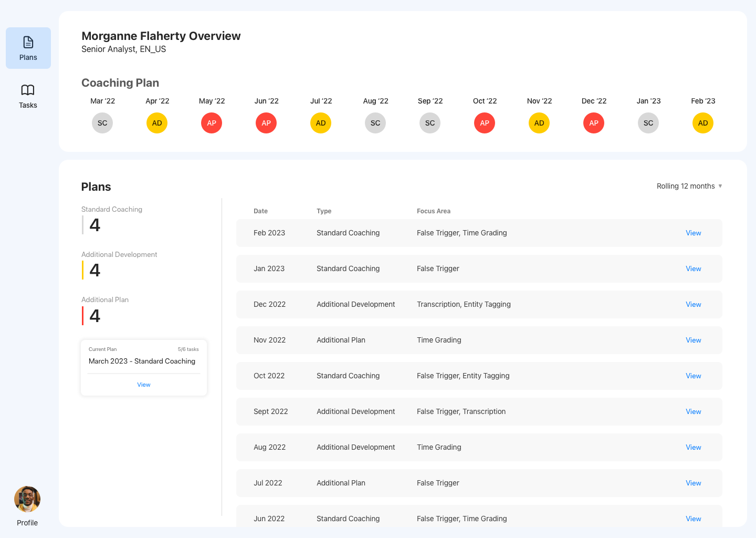The height and width of the screenshot is (538, 756).
Task: View the current March 2023 plan
Action: pyautogui.click(x=143, y=384)
